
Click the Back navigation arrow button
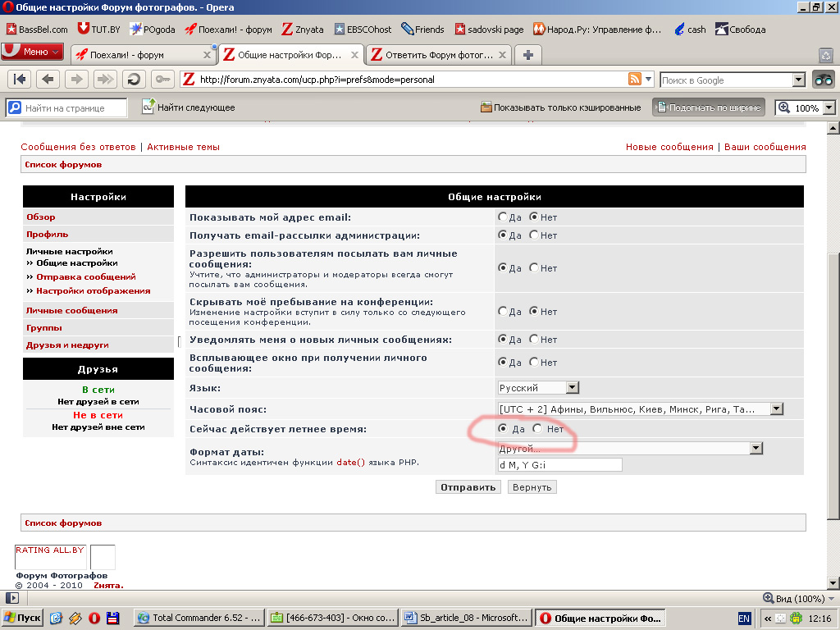(x=48, y=80)
